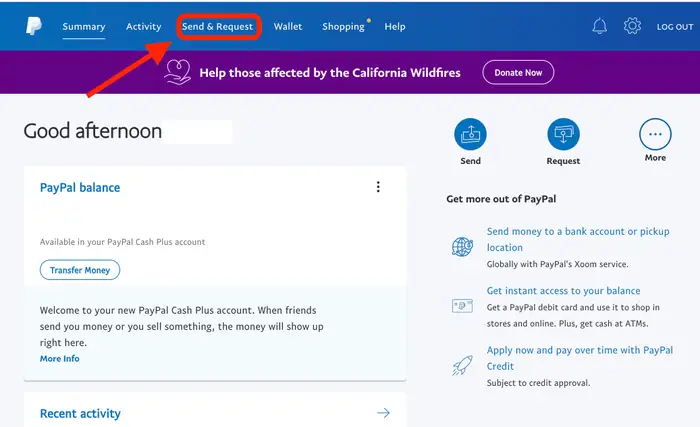
Task: Click the Good afternoon greeting
Action: 93,131
